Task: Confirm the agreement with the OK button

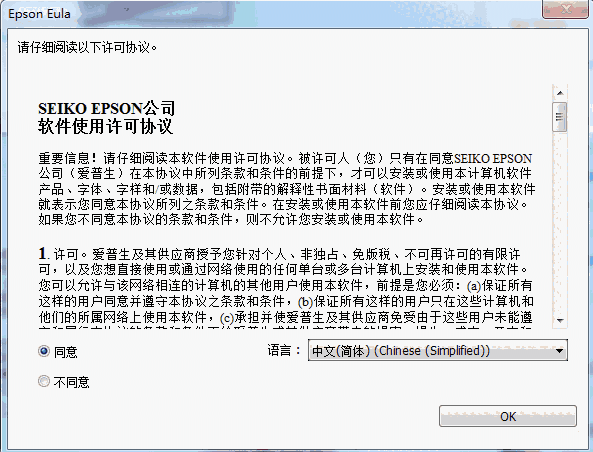Action: 508,416
